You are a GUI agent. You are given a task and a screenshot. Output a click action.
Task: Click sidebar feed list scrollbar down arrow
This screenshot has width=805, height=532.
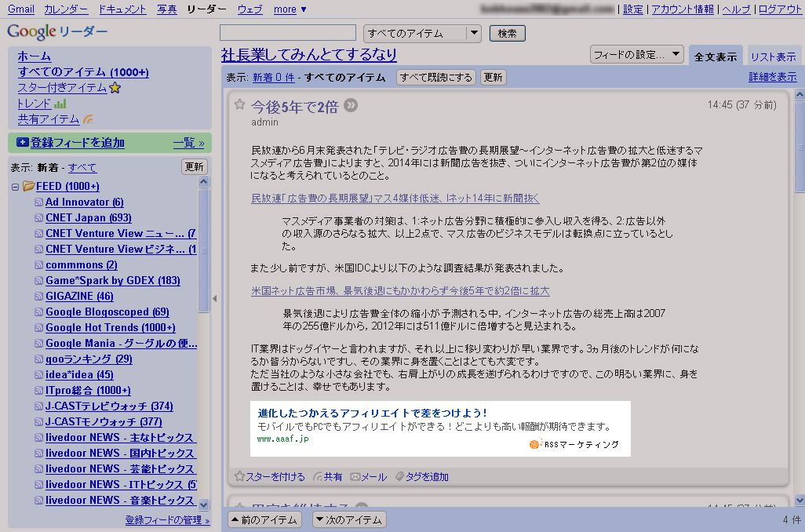pyautogui.click(x=203, y=505)
